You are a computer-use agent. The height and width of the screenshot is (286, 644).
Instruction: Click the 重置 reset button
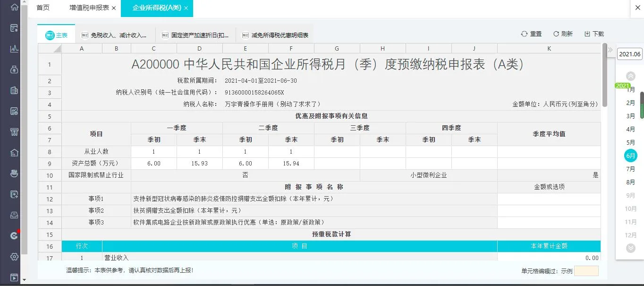coord(531,34)
